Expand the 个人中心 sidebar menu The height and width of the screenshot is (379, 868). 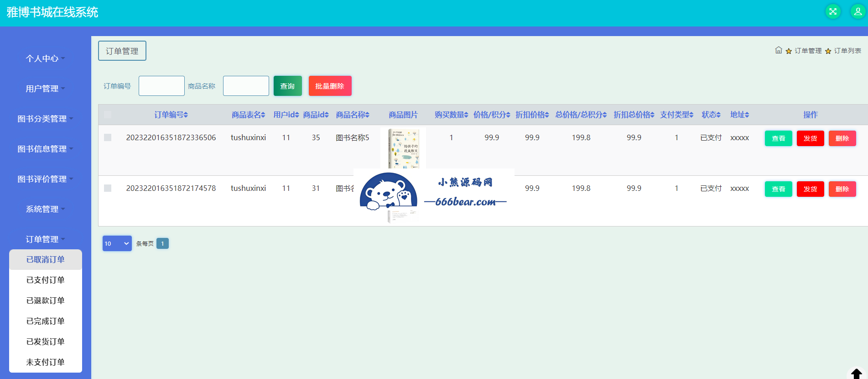46,58
